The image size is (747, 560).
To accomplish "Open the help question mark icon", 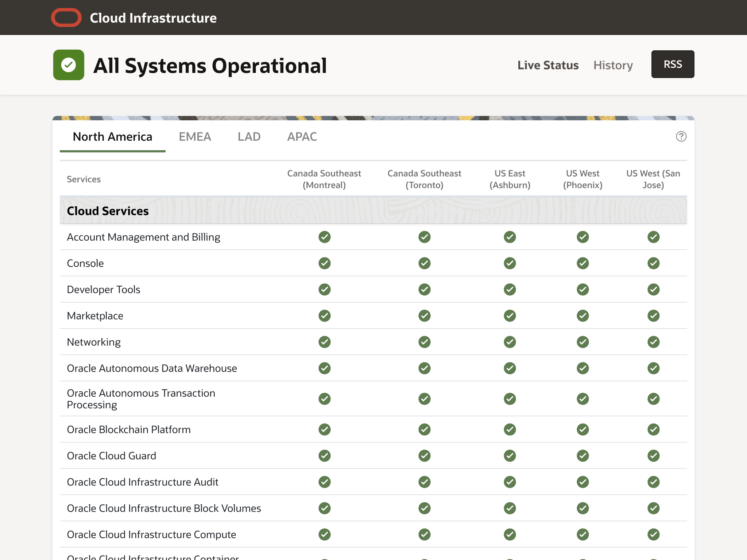I will point(681,136).
